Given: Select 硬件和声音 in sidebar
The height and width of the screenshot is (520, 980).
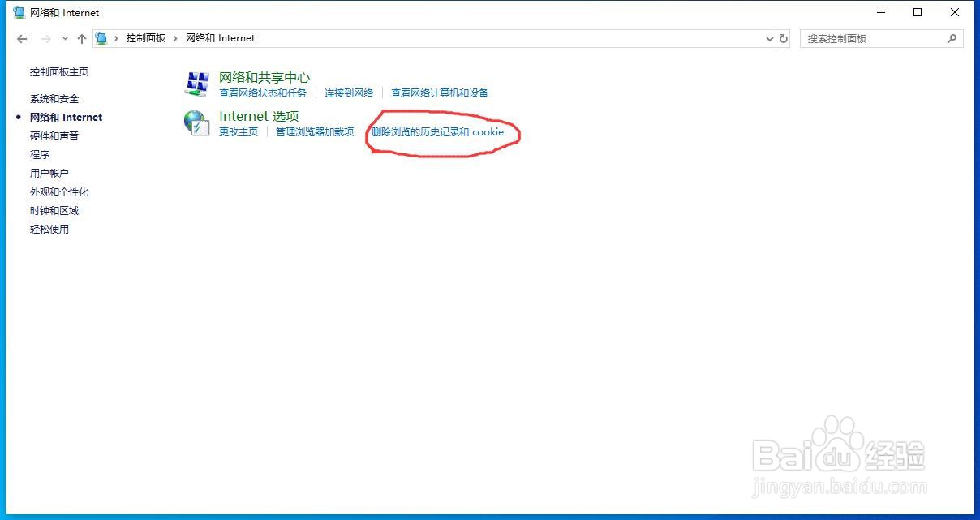Looking at the screenshot, I should (54, 136).
